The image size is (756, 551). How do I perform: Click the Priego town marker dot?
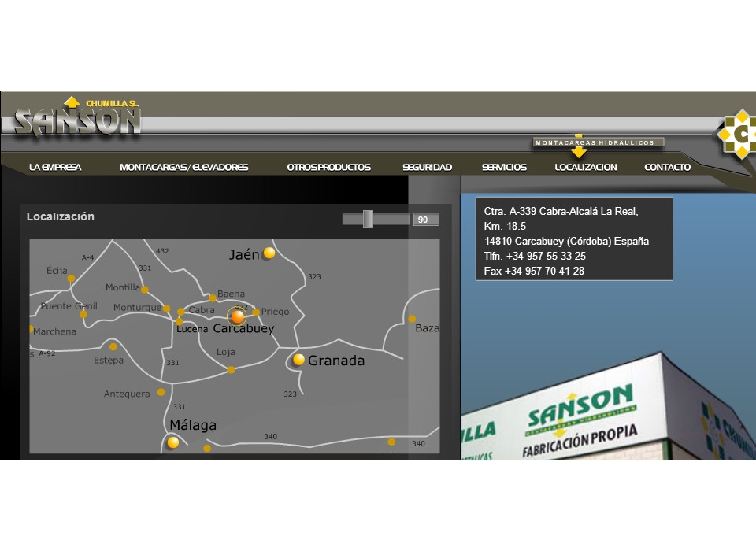pyautogui.click(x=256, y=312)
